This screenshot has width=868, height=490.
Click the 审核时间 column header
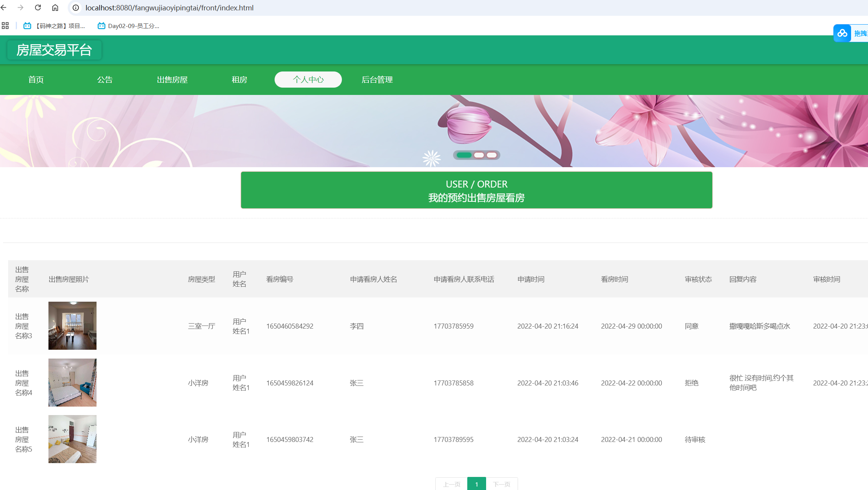(826, 279)
